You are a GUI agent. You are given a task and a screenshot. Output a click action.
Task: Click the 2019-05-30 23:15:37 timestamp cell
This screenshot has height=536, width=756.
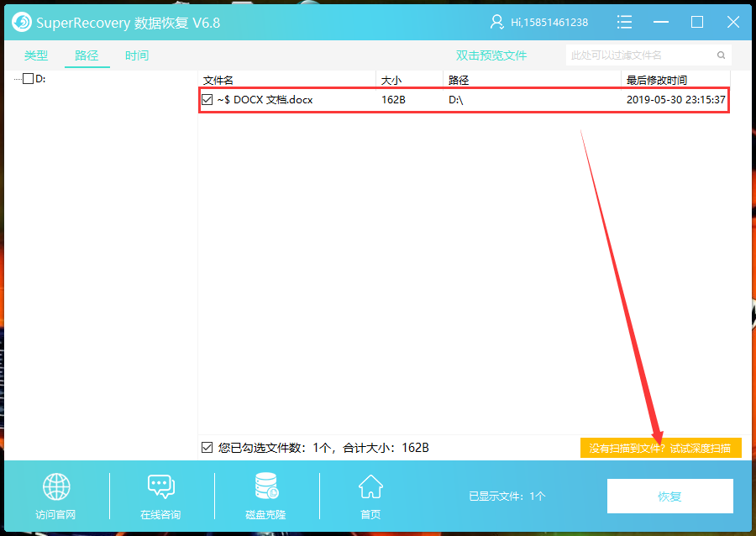coord(676,100)
